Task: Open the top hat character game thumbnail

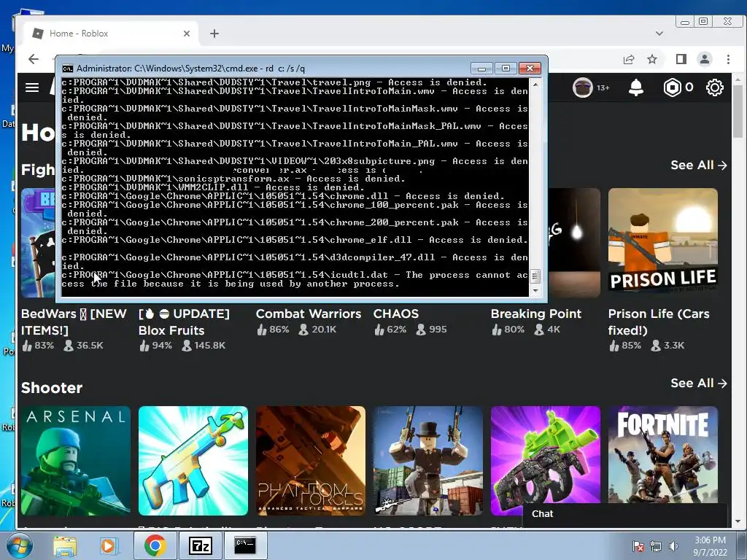Action: 427,461
